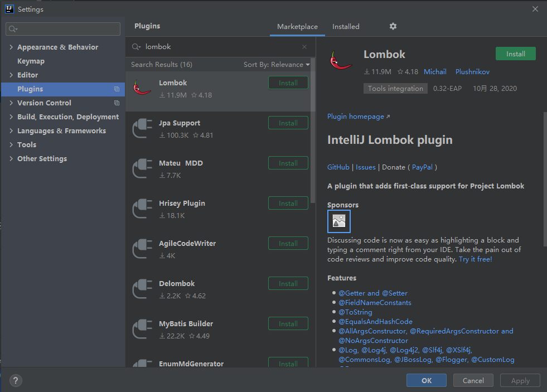This screenshot has height=392, width=547.
Task: Open the Plugin homepage link
Action: [x=359, y=117]
